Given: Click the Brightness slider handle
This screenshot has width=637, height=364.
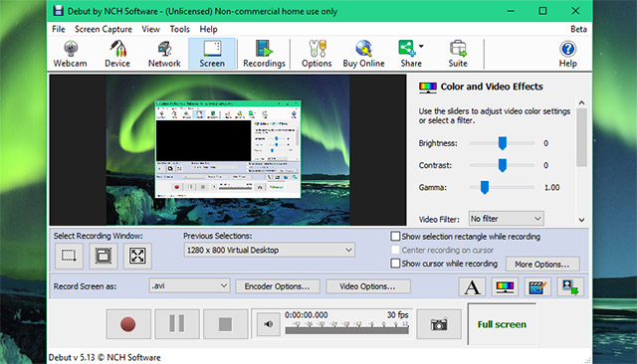Looking at the screenshot, I should tap(503, 143).
